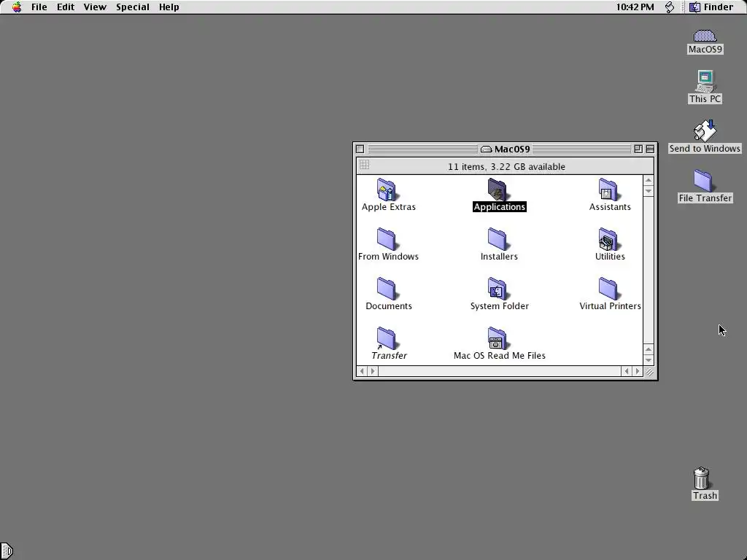Screen dimensions: 747x560
Task: Click the MacOS9 window title proxy icon
Action: click(x=486, y=149)
